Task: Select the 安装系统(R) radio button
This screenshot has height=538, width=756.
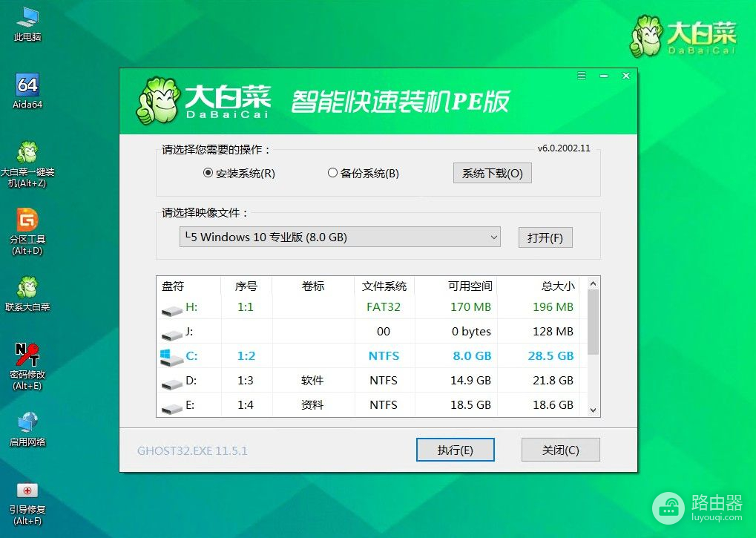Action: tap(208, 173)
